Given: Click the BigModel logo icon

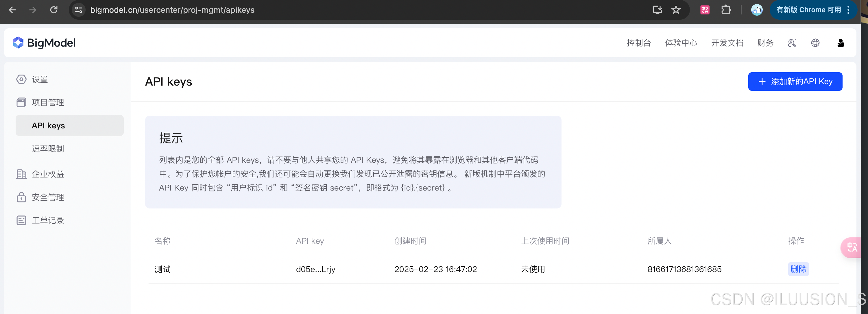Looking at the screenshot, I should [18, 43].
